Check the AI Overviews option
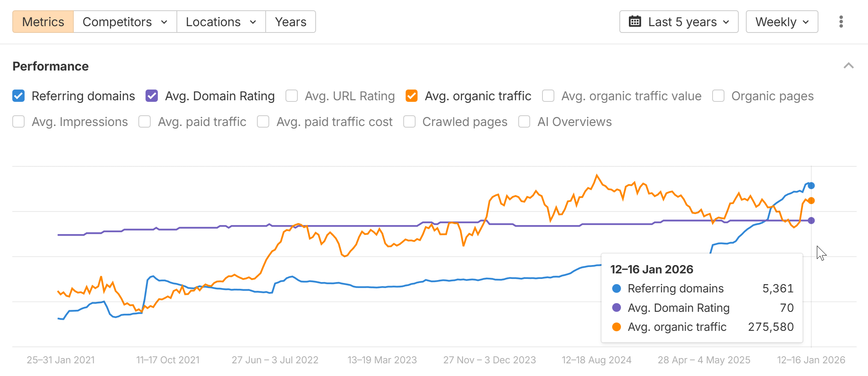 click(524, 122)
